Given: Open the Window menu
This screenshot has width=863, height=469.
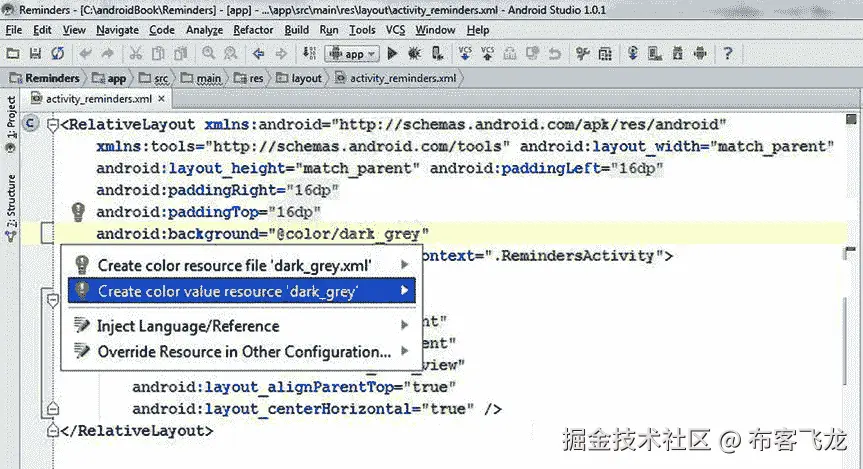Looking at the screenshot, I should tap(435, 30).
